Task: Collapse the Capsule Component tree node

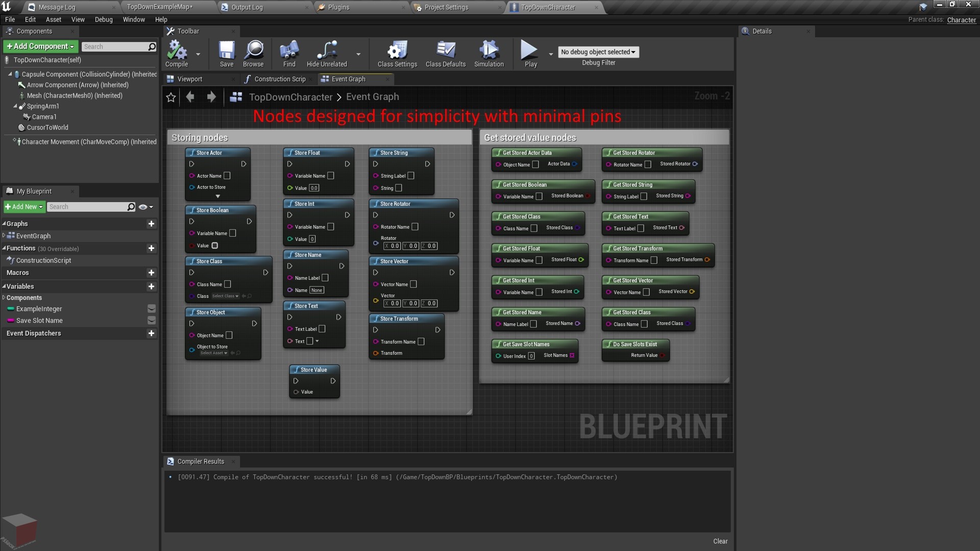Action: (x=10, y=74)
